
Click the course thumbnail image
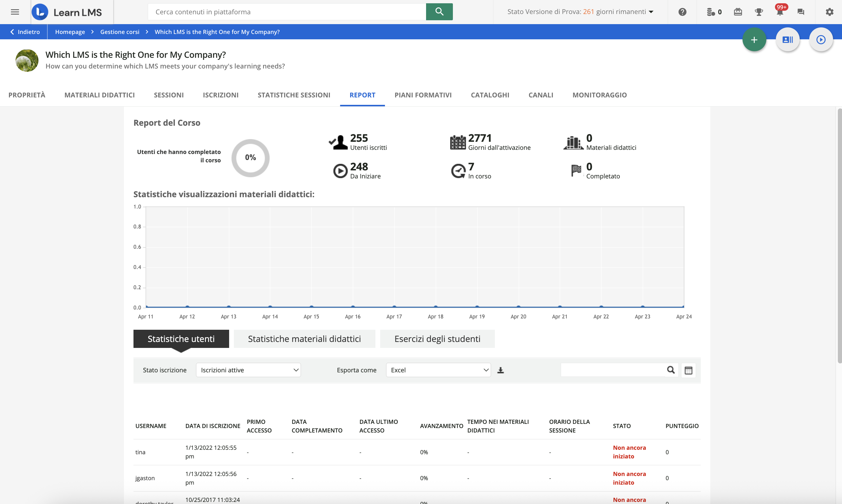(x=27, y=60)
